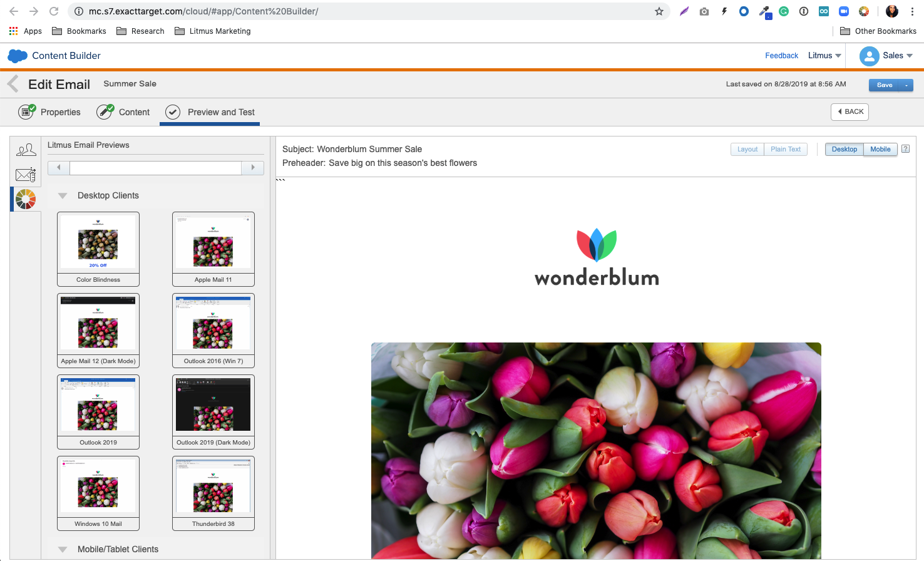This screenshot has width=924, height=561.
Task: Go to the Content step
Action: [x=123, y=112]
